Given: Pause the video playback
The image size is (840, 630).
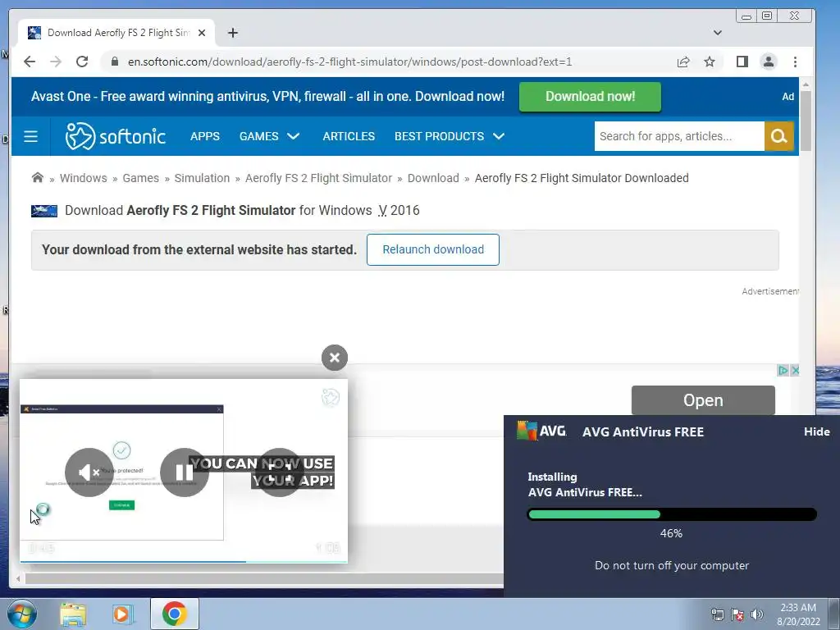Looking at the screenshot, I should point(185,472).
